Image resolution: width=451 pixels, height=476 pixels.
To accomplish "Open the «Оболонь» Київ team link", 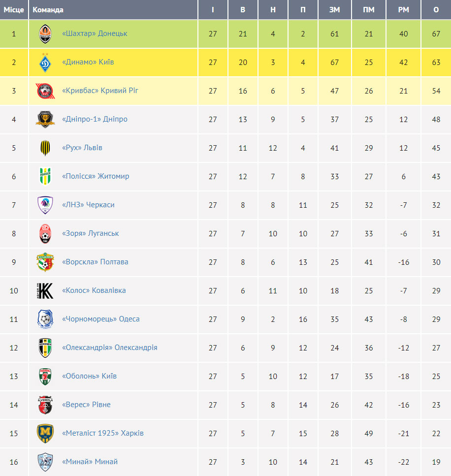I will (89, 376).
